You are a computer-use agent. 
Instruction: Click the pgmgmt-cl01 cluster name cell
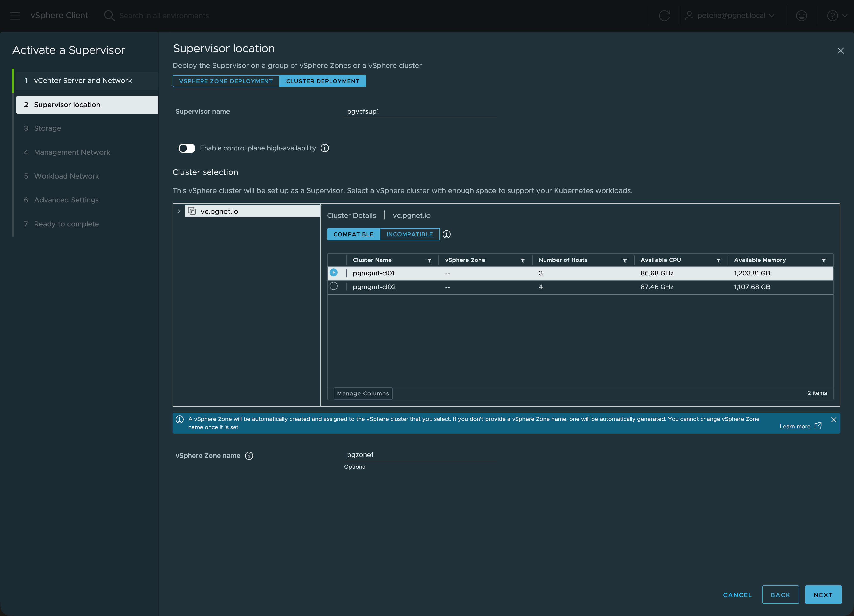click(x=374, y=273)
